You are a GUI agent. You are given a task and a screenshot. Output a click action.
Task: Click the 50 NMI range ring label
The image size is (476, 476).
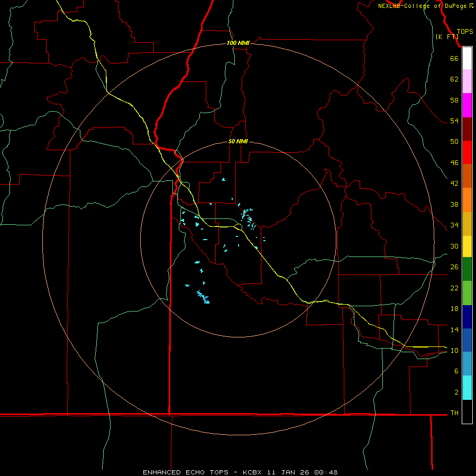click(238, 141)
